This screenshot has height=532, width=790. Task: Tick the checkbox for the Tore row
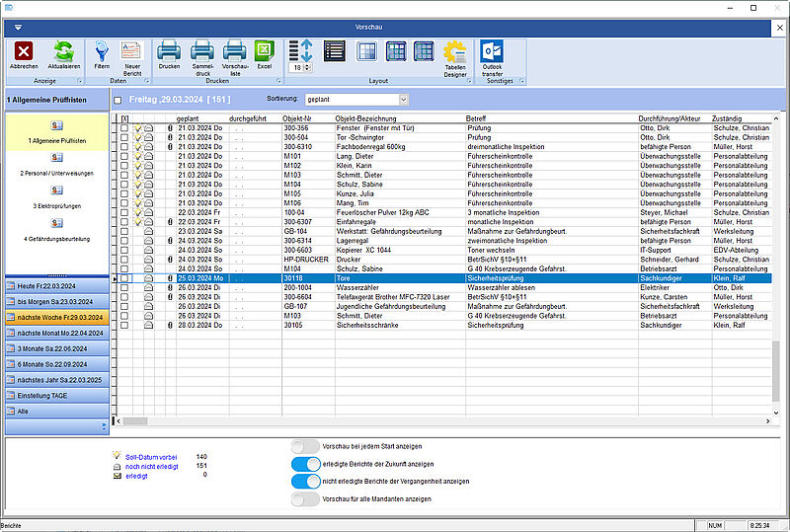click(124, 279)
